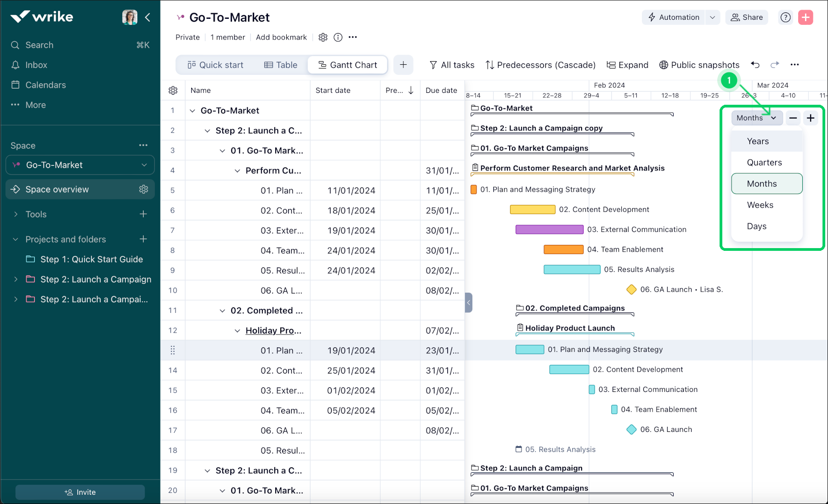Viewport: 828px width, 504px height.
Task: Collapse the Go-To-Market row in the task list
Action: tap(193, 110)
